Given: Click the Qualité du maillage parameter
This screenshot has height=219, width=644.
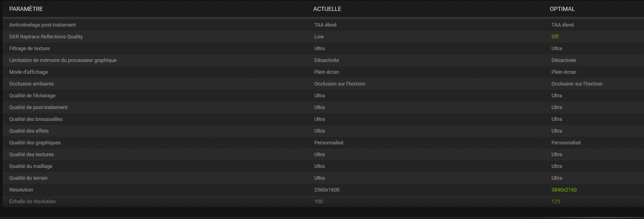Looking at the screenshot, I should [31, 166].
